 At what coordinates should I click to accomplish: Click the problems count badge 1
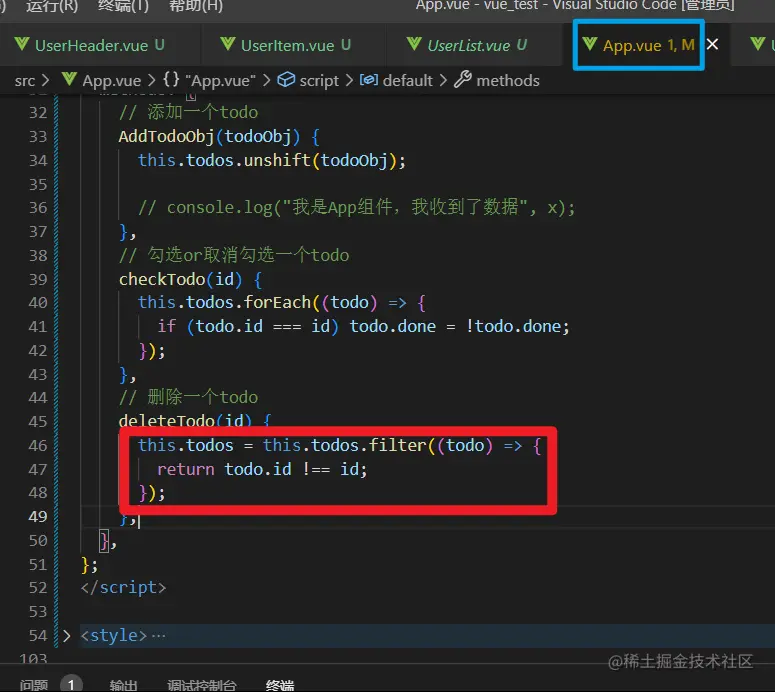tap(71, 684)
